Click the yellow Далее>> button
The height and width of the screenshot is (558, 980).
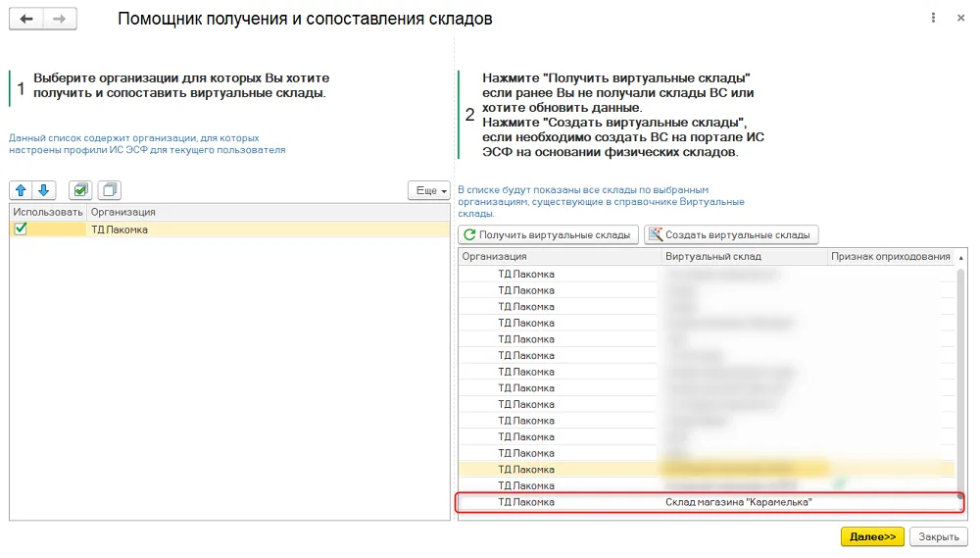[x=872, y=536]
